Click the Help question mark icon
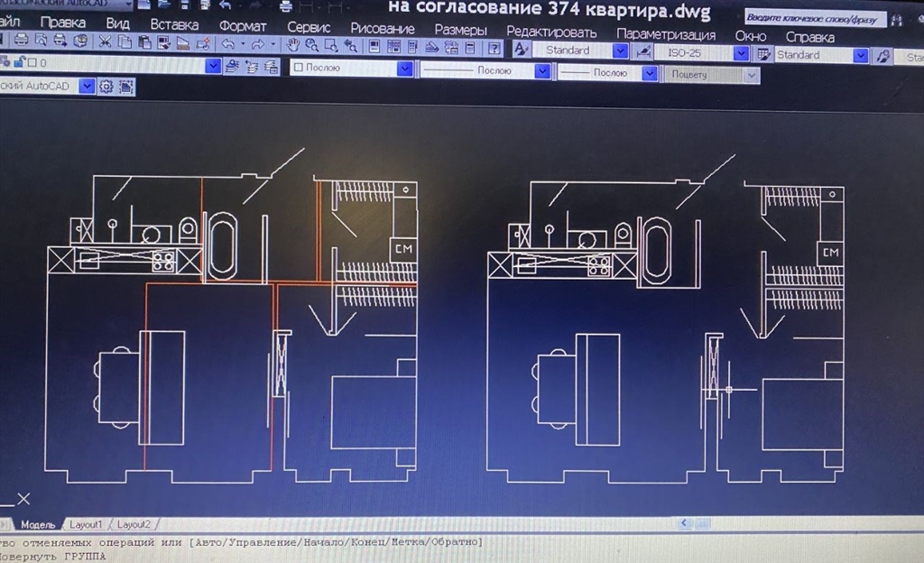Viewport: 924px width, 563px height. (x=494, y=48)
